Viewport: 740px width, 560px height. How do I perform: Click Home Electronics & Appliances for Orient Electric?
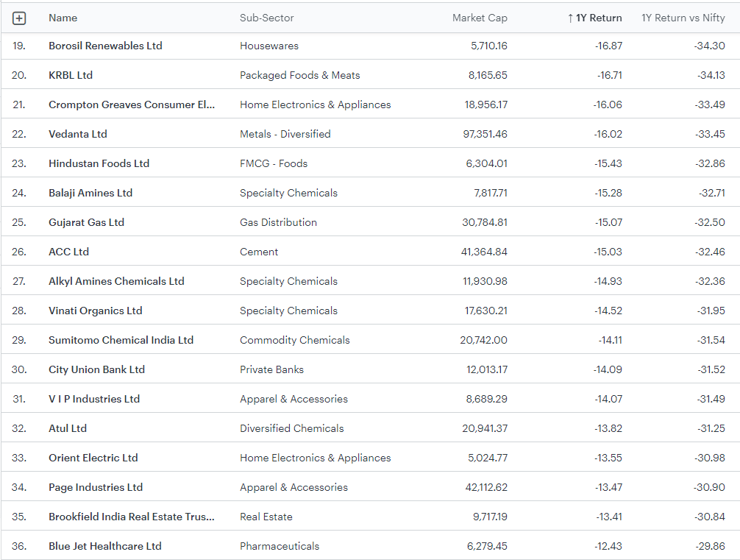pyautogui.click(x=316, y=458)
